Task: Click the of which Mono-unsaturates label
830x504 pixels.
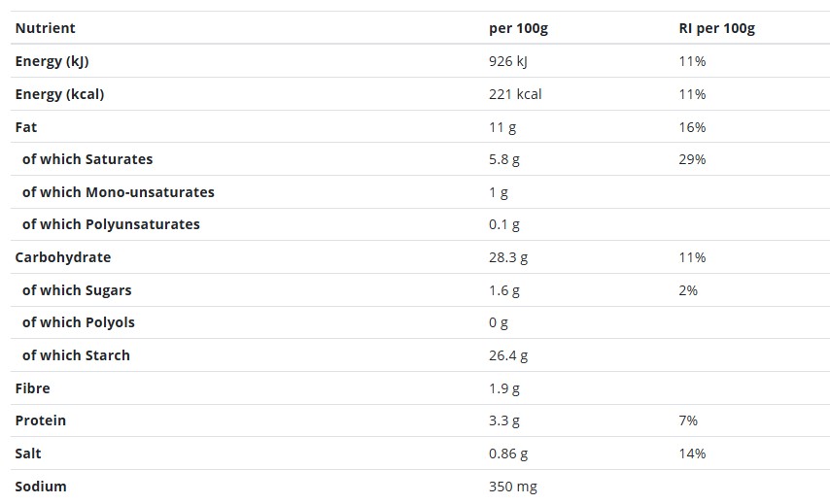Action: pyautogui.click(x=118, y=192)
